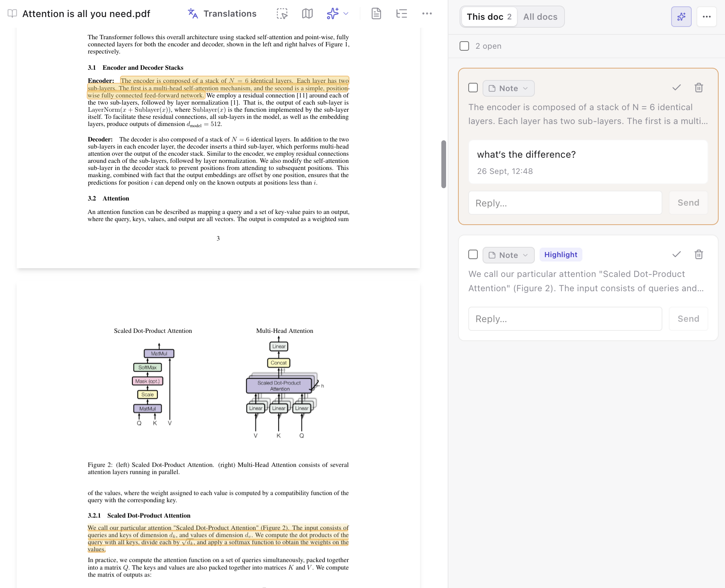The width and height of the screenshot is (725, 588).
Task: Click the Scaled Dot-Product Attention figure diagram
Action: click(x=154, y=384)
